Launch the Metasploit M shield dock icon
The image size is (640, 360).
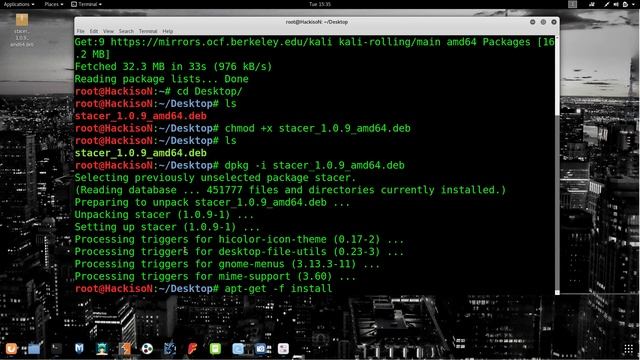[x=79, y=349]
